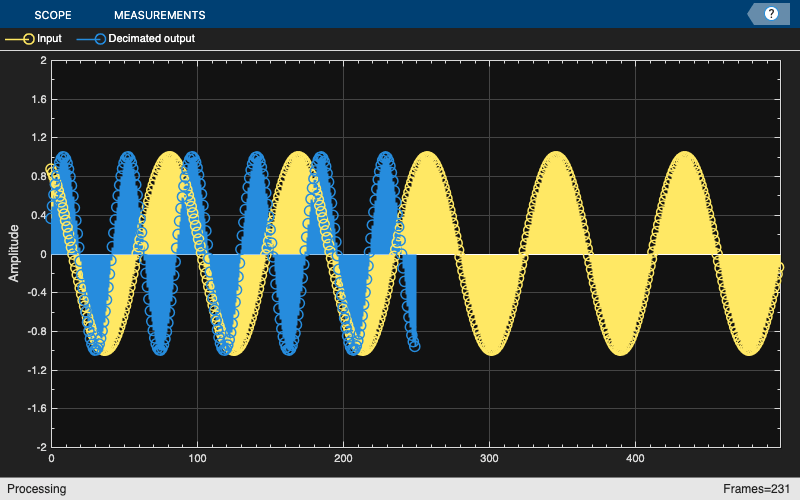Viewport: 800px width, 500px height.
Task: Switch to the SCOPE tab
Action: click(x=53, y=15)
